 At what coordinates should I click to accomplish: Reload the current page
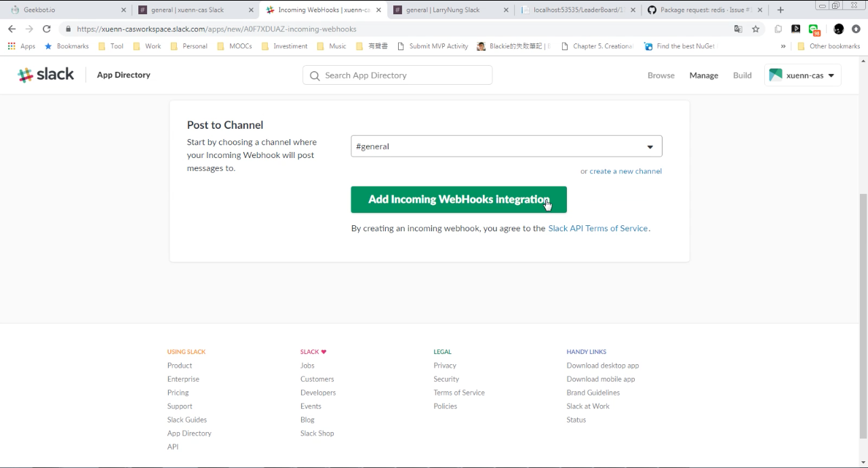(x=47, y=29)
